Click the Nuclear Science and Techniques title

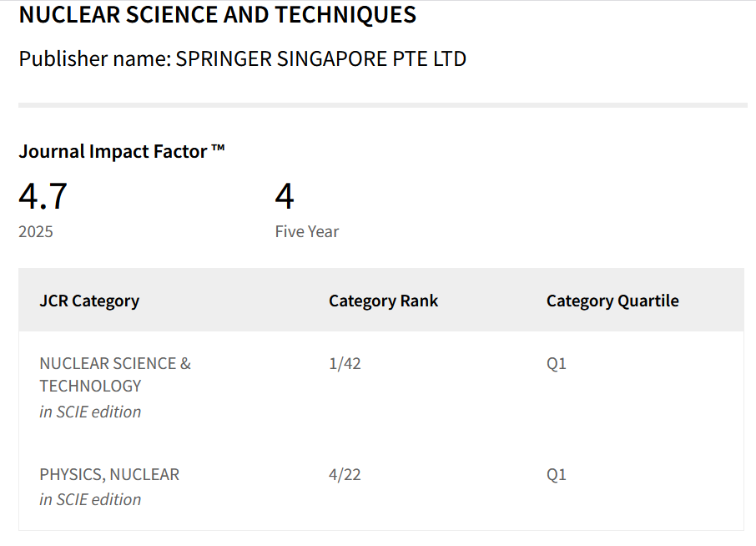pyautogui.click(x=218, y=14)
